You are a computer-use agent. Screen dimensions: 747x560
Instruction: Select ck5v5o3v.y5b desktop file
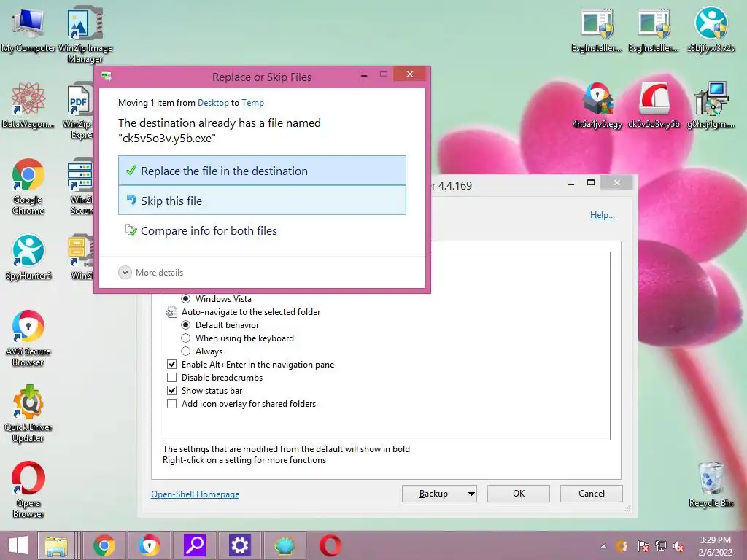(x=654, y=105)
